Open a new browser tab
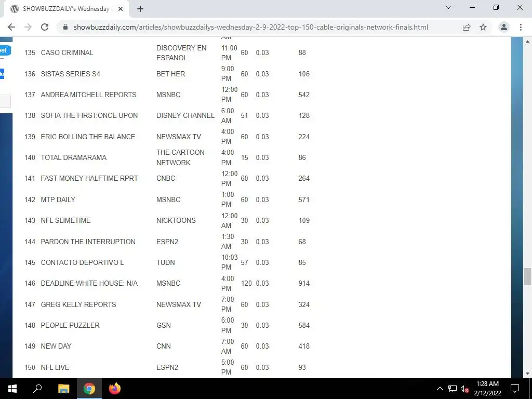The height and width of the screenshot is (399, 532). pos(140,9)
